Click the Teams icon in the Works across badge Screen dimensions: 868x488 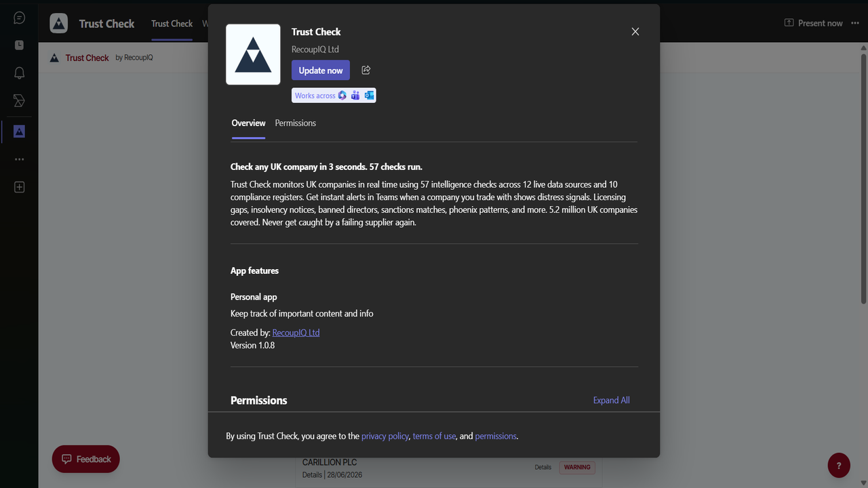(x=355, y=96)
